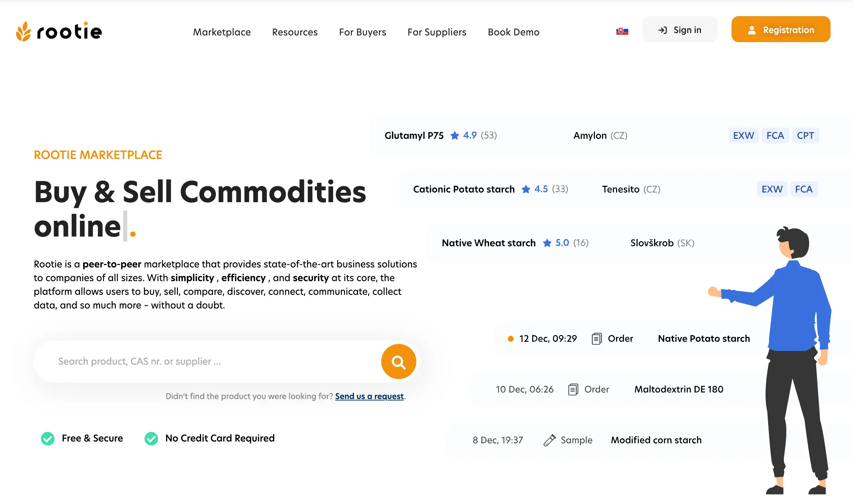Viewport: 853px width, 504px height.
Task: Click the star icon beside Cationic Potato starch
Action: pos(526,190)
